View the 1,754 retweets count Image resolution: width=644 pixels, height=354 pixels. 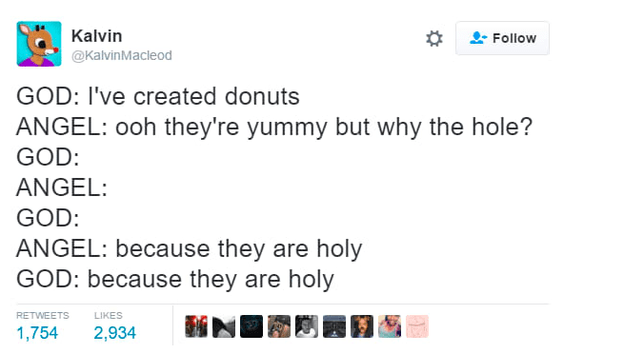point(37,333)
